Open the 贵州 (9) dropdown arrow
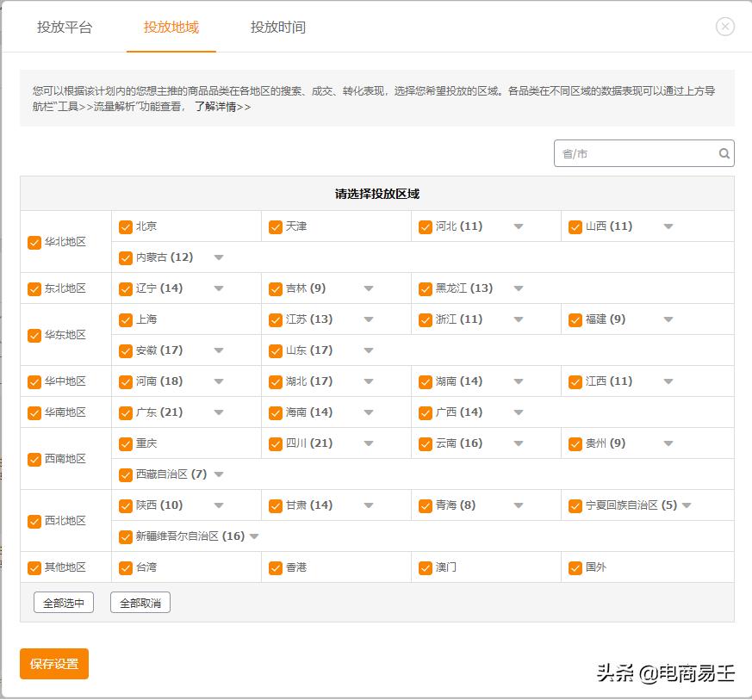752x700 pixels. 668,443
